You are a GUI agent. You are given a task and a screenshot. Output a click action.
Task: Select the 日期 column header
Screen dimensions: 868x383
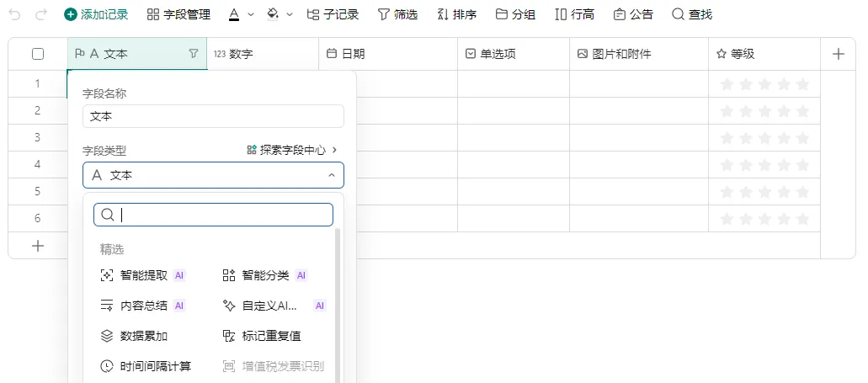click(388, 54)
